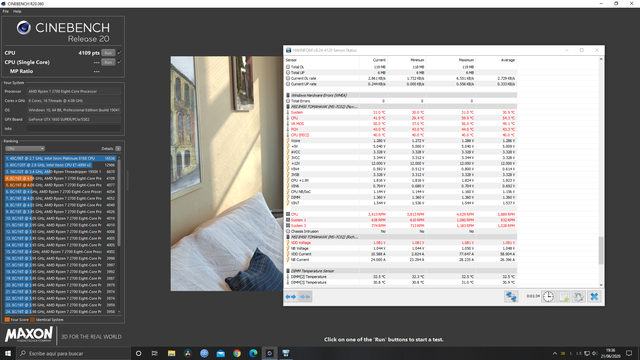The width and height of the screenshot is (640, 360).
Task: Click HWiNFO expand columns arrows icon
Action: (291, 297)
